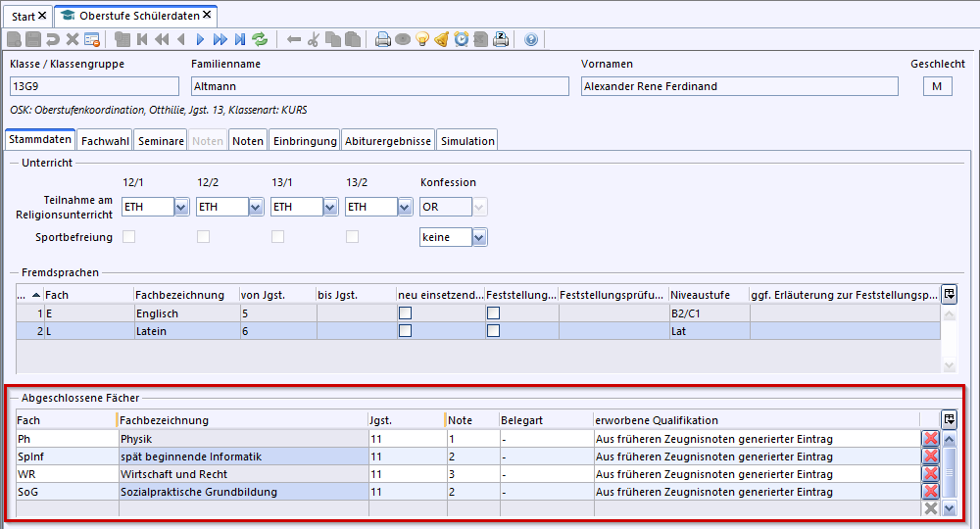Jump to last record in toolbar
980x529 pixels.
(x=239, y=39)
